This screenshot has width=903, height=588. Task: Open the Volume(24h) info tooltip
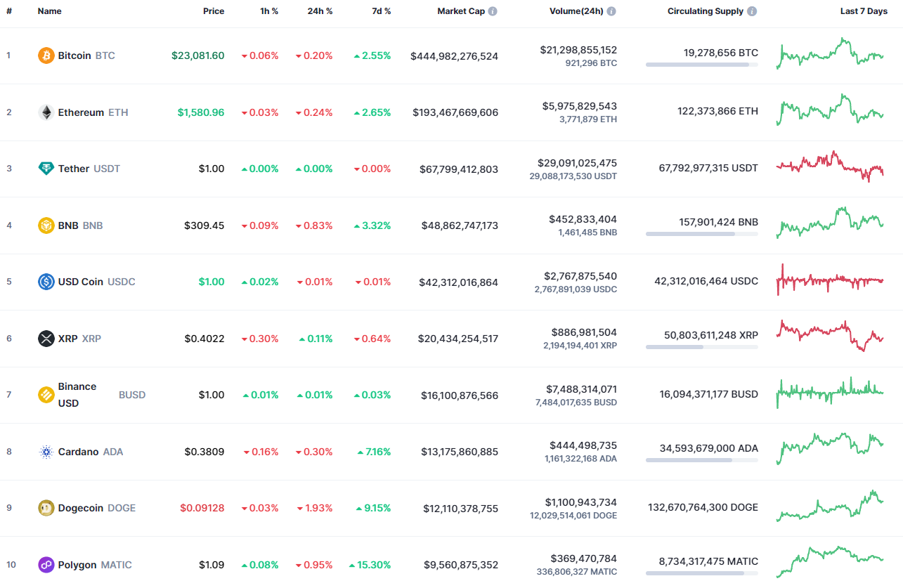(x=611, y=11)
